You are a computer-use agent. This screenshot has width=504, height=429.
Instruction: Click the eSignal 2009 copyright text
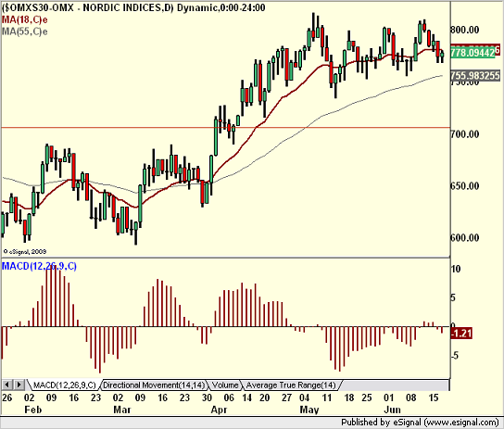[x=25, y=252]
